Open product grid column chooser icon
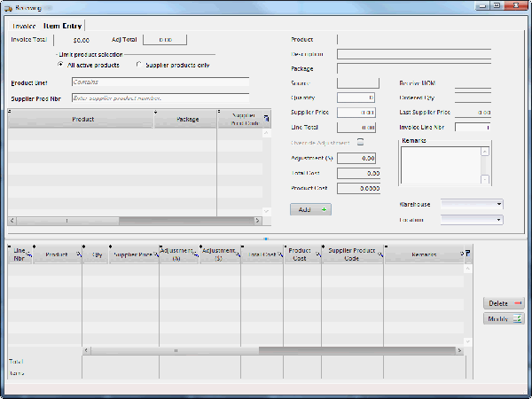 click(x=266, y=118)
